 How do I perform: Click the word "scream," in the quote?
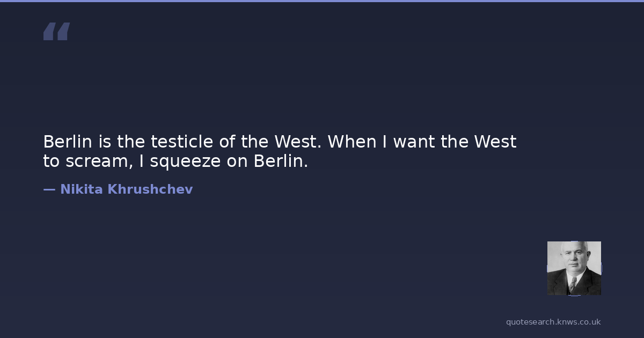pos(99,161)
